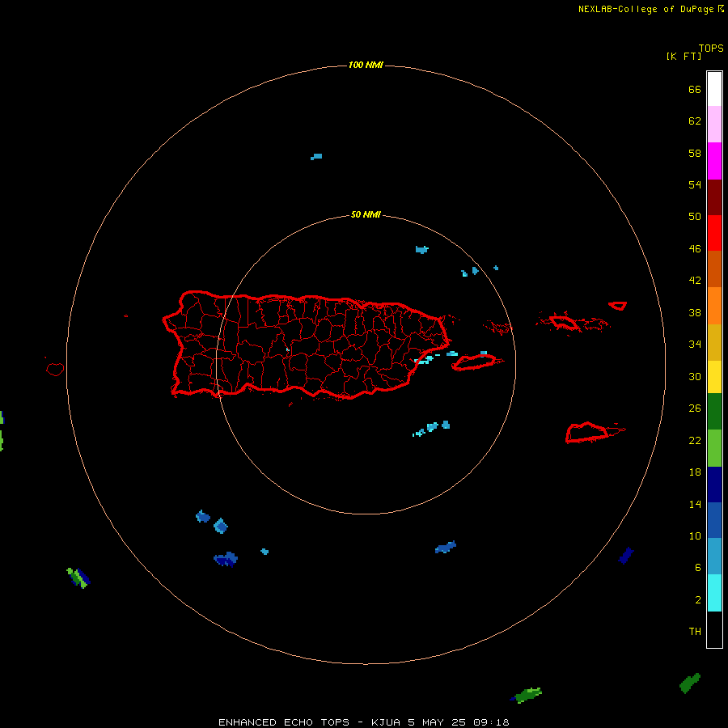Image resolution: width=728 pixels, height=728 pixels.
Task: Select the gold legend swatch
Action: [x=714, y=343]
